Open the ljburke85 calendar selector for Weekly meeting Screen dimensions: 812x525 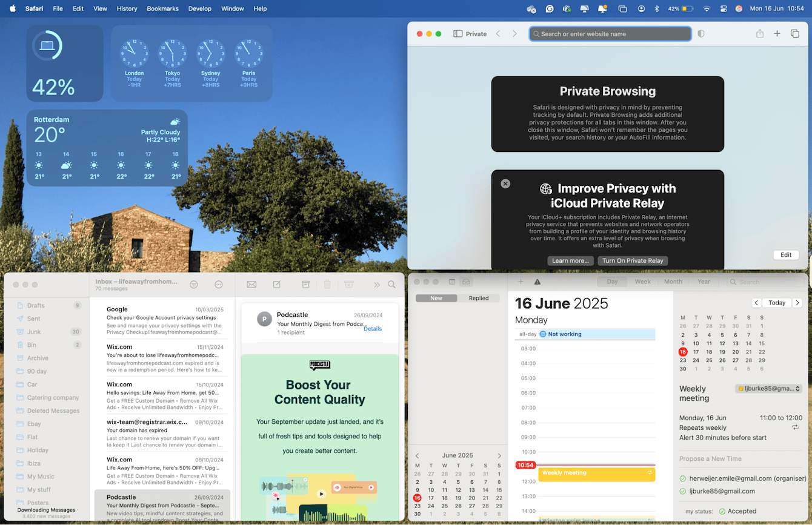click(x=768, y=388)
